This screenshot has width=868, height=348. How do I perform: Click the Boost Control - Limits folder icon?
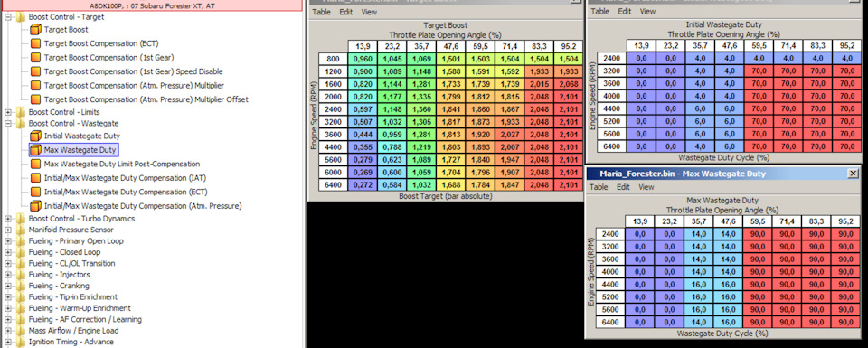[21, 112]
